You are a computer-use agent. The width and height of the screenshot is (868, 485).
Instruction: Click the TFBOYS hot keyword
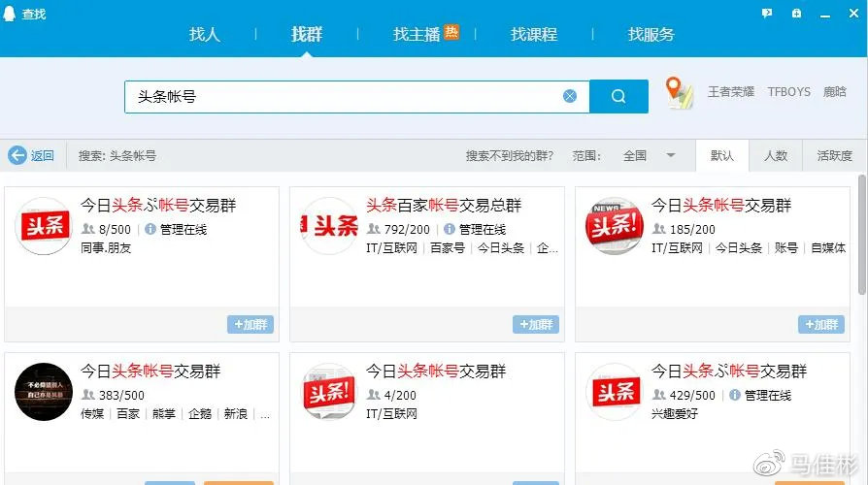pyautogui.click(x=788, y=92)
